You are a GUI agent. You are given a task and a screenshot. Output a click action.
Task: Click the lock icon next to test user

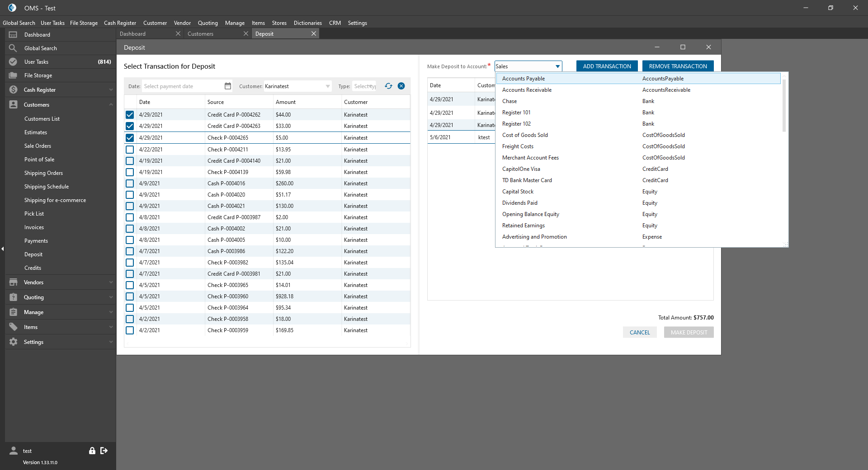[x=92, y=451]
